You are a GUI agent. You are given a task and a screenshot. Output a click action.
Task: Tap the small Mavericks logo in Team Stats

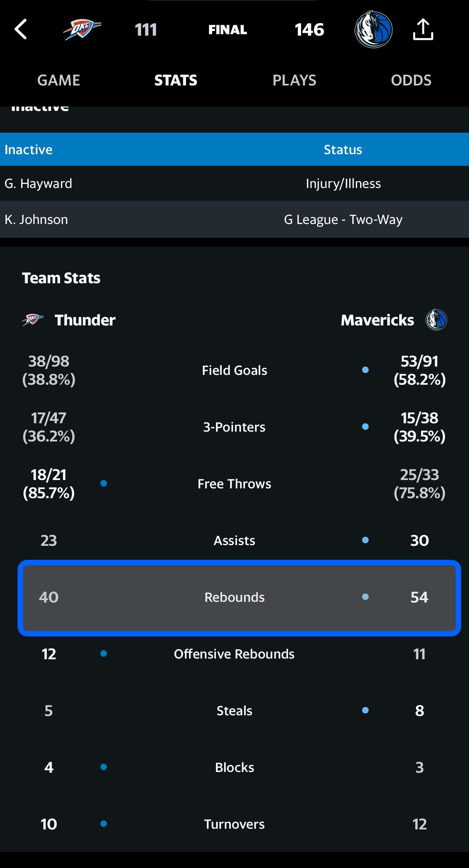point(436,320)
